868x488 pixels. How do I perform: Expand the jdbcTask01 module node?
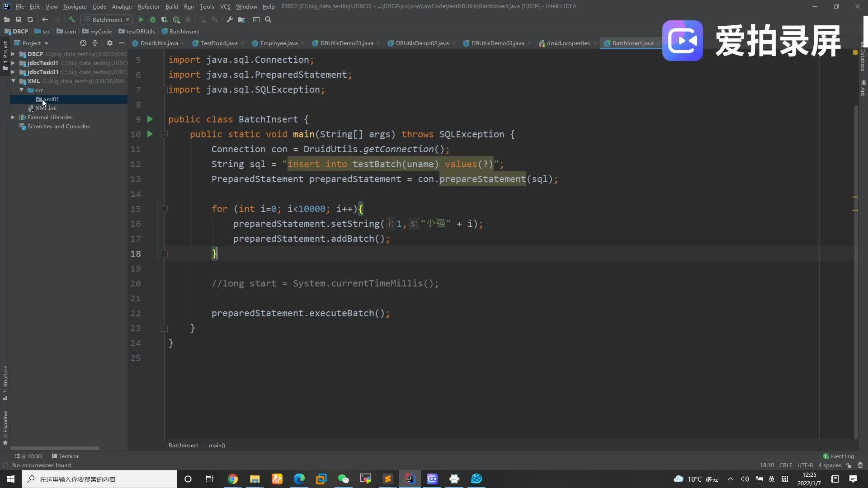pyautogui.click(x=13, y=63)
